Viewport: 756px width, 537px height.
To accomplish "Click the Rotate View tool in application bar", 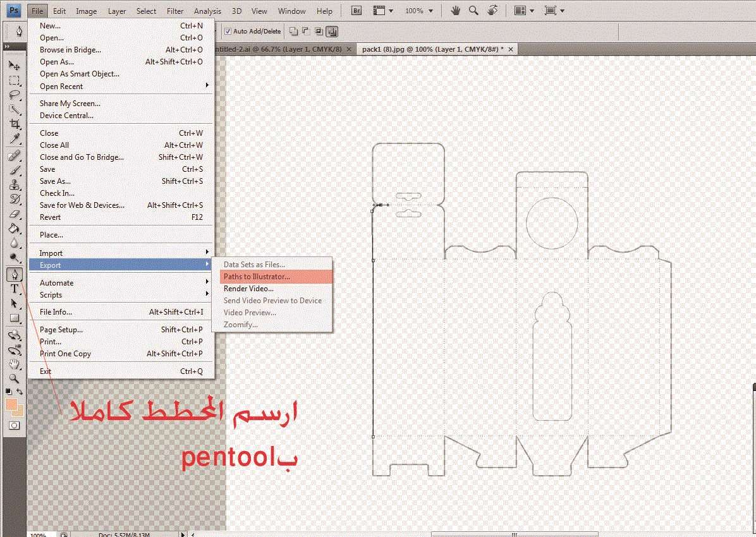I will click(x=492, y=11).
